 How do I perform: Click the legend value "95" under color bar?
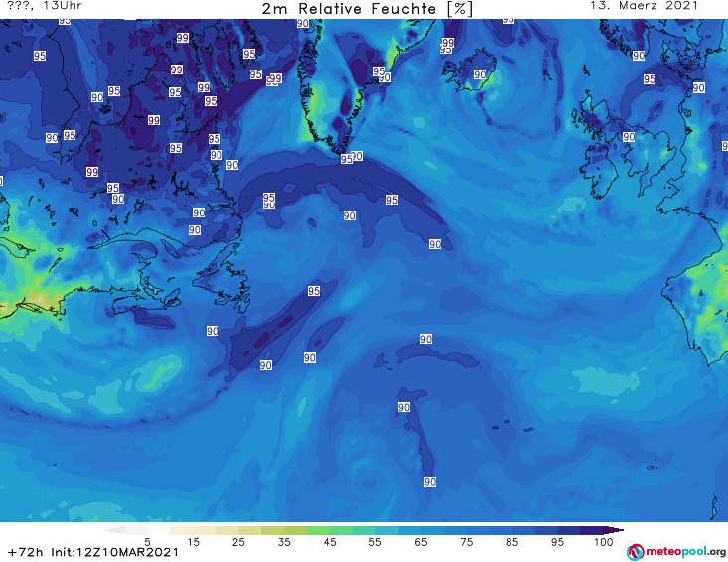557,542
